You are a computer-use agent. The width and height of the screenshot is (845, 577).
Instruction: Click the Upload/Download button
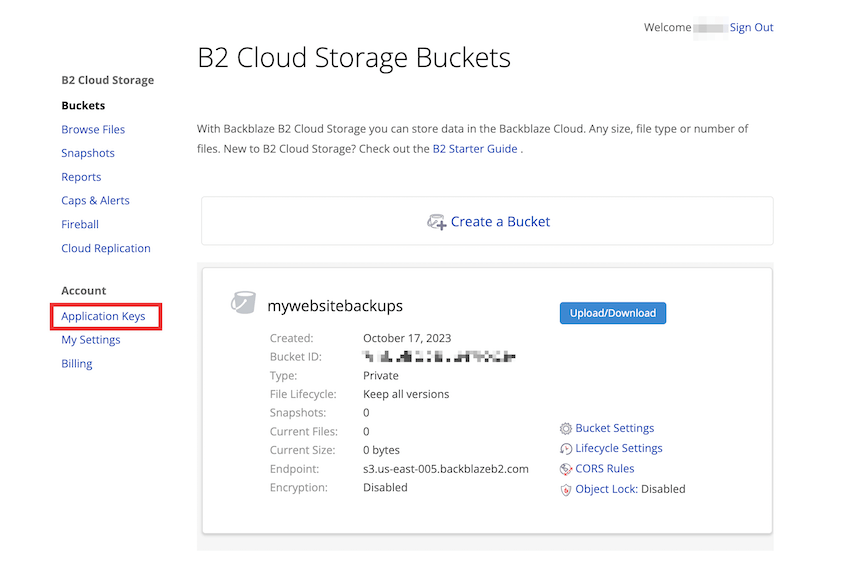[613, 313]
